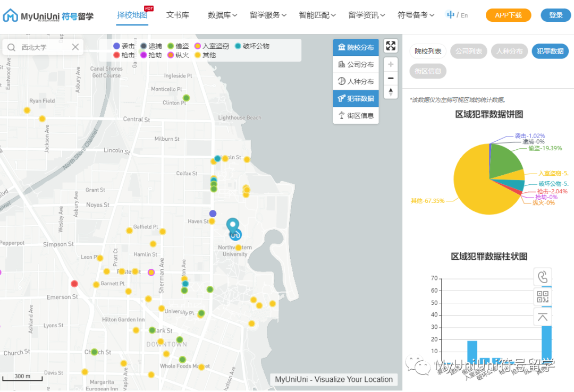Click the yellow marker near Ryan Field
Viewport: 574px width, 392px height.
[27, 110]
